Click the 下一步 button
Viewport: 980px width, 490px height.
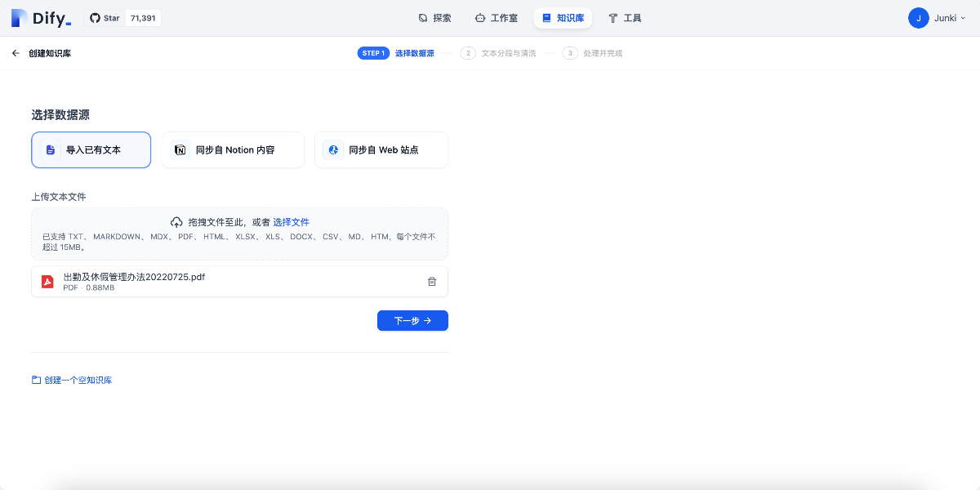point(412,320)
